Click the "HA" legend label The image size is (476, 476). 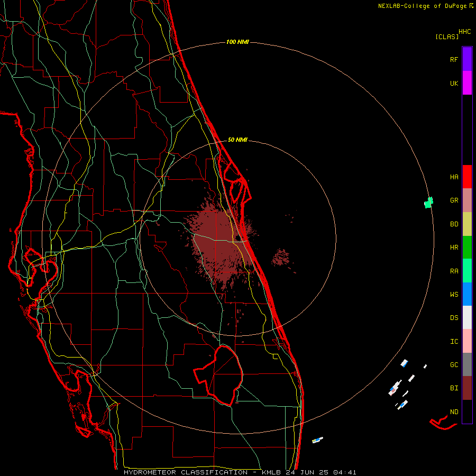(454, 177)
